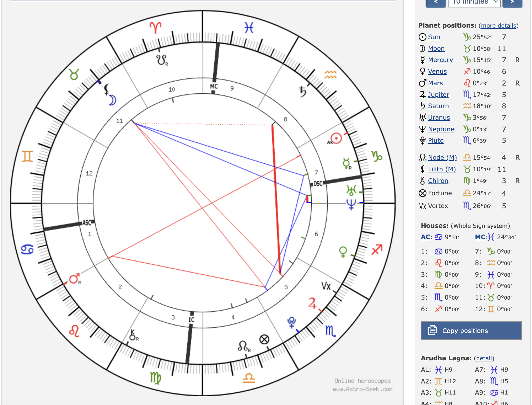Open the Mercury planet link
This screenshot has height=405, width=532.
coord(440,60)
